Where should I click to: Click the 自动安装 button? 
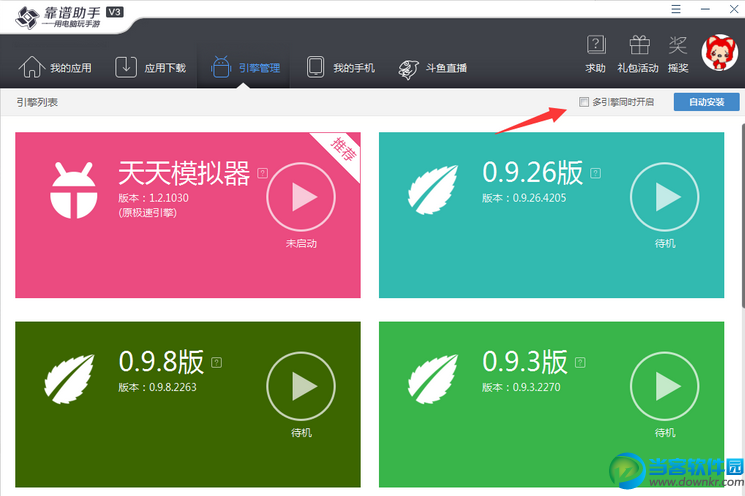click(707, 102)
